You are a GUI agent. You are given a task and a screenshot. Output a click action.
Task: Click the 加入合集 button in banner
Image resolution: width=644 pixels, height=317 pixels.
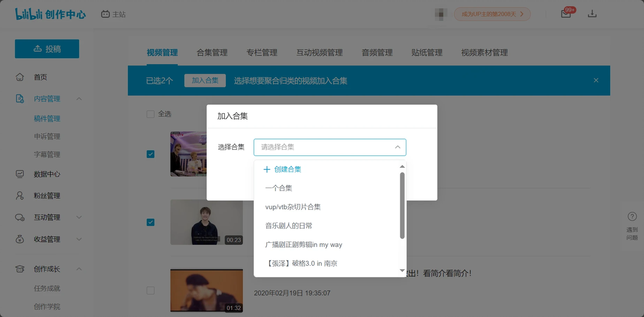(x=205, y=81)
